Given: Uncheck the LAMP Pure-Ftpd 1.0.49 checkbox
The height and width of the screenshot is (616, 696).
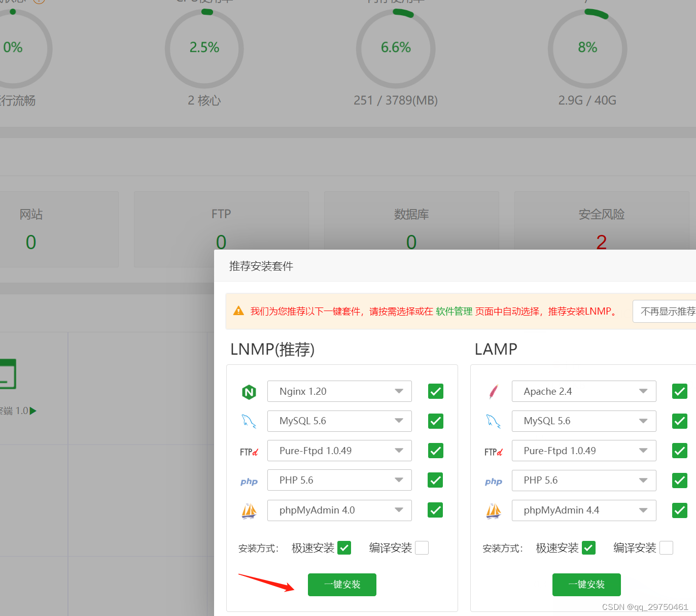Looking at the screenshot, I should coord(680,451).
